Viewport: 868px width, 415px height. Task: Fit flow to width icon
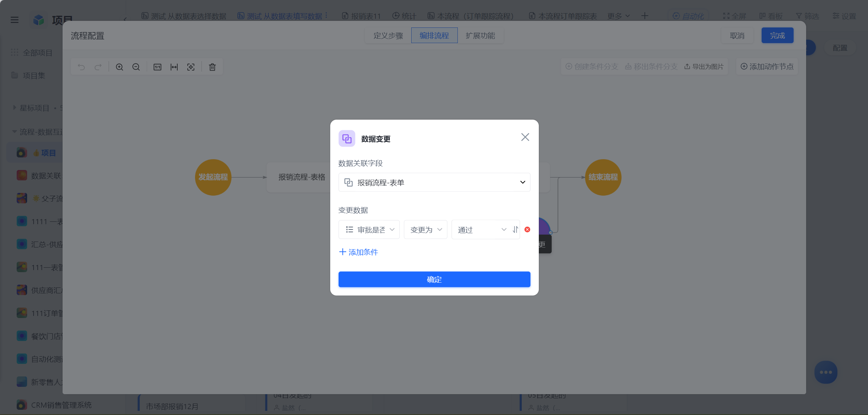[x=174, y=67]
